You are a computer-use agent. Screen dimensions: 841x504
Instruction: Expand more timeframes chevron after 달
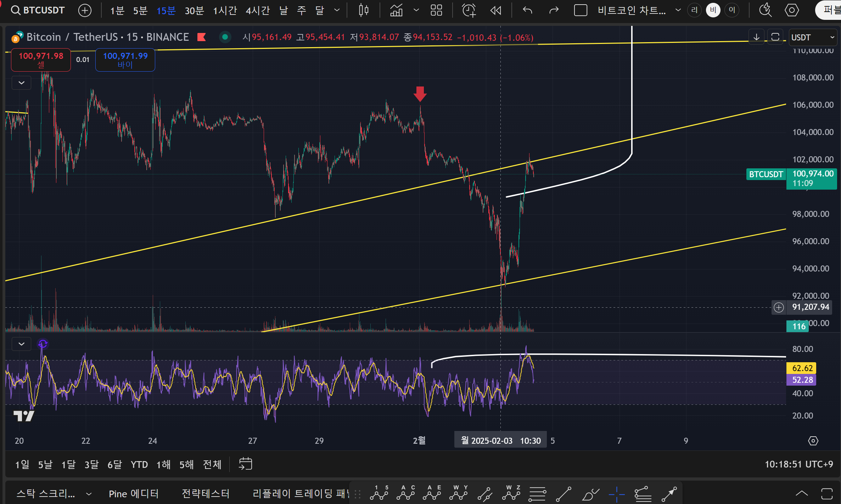point(337,10)
